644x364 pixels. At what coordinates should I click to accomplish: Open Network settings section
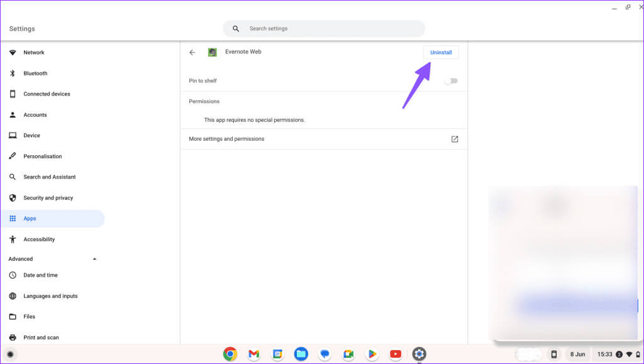(34, 53)
